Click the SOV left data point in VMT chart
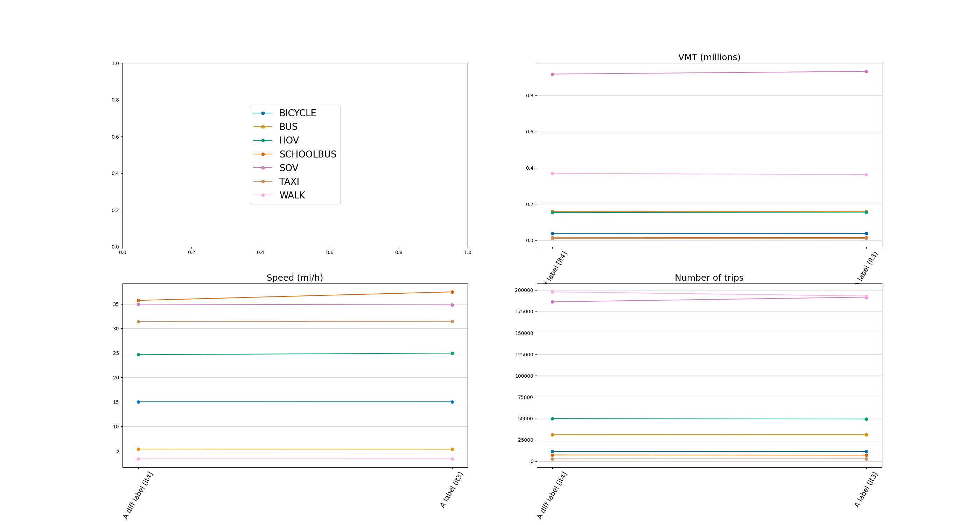980x525 pixels. tap(552, 74)
